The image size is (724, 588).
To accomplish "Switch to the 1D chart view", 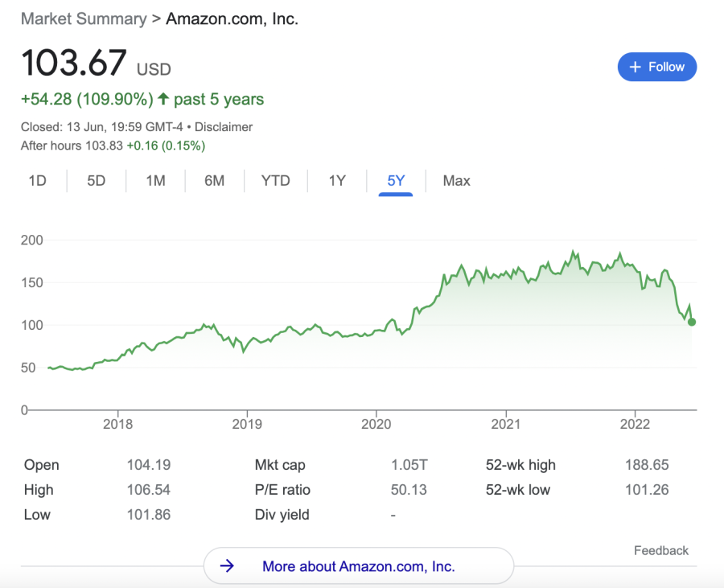I will [x=37, y=181].
